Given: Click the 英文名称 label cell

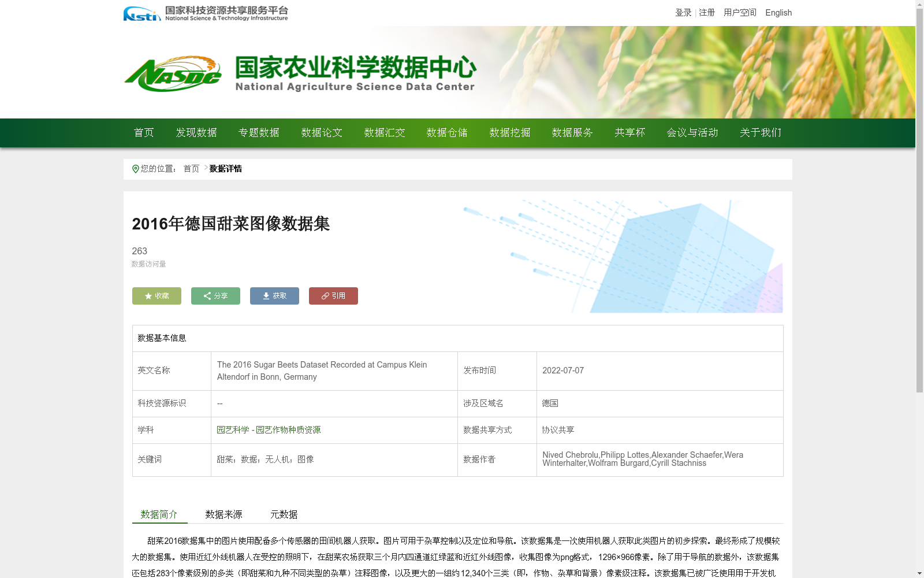Looking at the screenshot, I should pos(172,370).
